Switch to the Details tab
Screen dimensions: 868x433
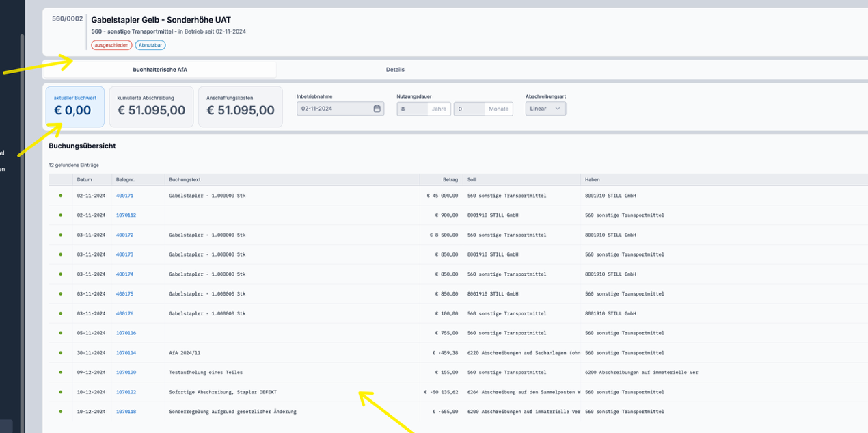[395, 70]
